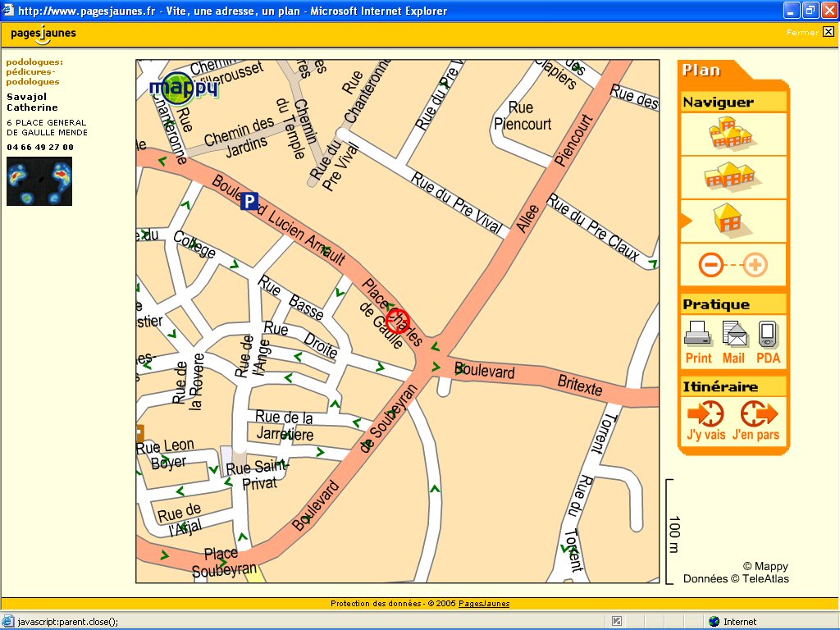Click the J'y vais label
Image resolution: width=840 pixels, height=630 pixels.
tap(706, 435)
